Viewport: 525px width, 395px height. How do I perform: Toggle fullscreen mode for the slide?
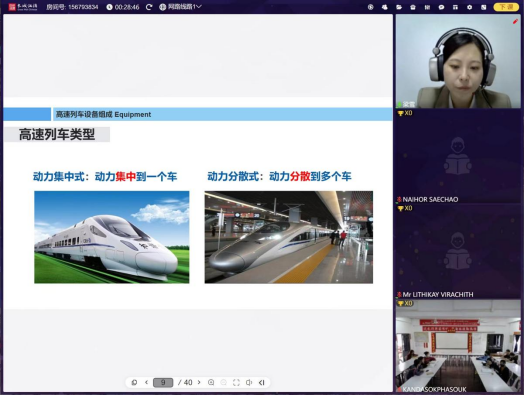tap(236, 382)
